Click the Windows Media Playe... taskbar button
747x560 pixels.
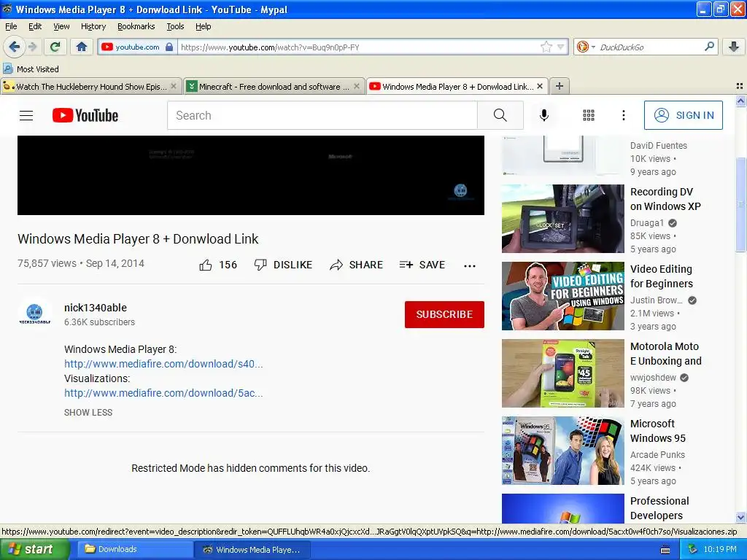(252, 549)
